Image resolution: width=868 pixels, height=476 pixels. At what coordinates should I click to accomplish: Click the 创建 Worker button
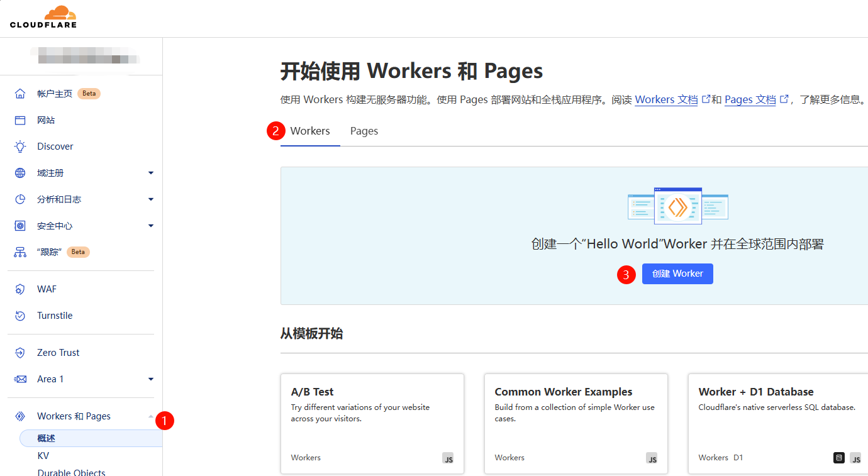click(x=677, y=274)
